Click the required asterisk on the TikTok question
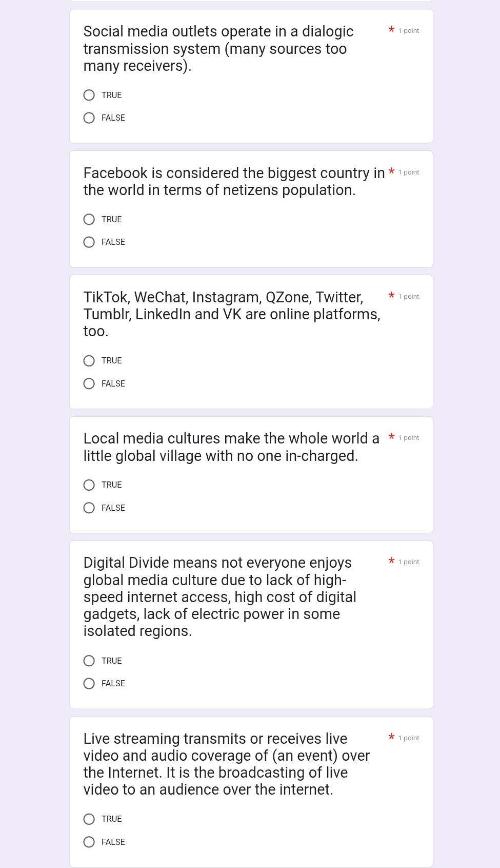This screenshot has width=500, height=868. 391,296
